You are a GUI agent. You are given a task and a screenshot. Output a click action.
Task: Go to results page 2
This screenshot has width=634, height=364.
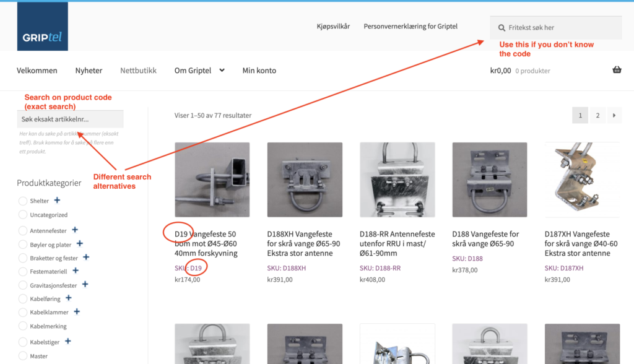597,115
